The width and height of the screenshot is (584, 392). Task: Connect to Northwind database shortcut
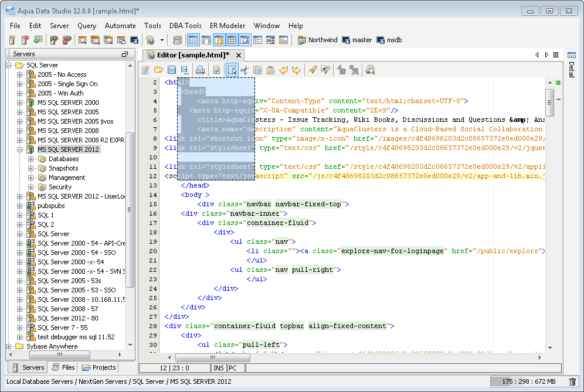(x=317, y=40)
